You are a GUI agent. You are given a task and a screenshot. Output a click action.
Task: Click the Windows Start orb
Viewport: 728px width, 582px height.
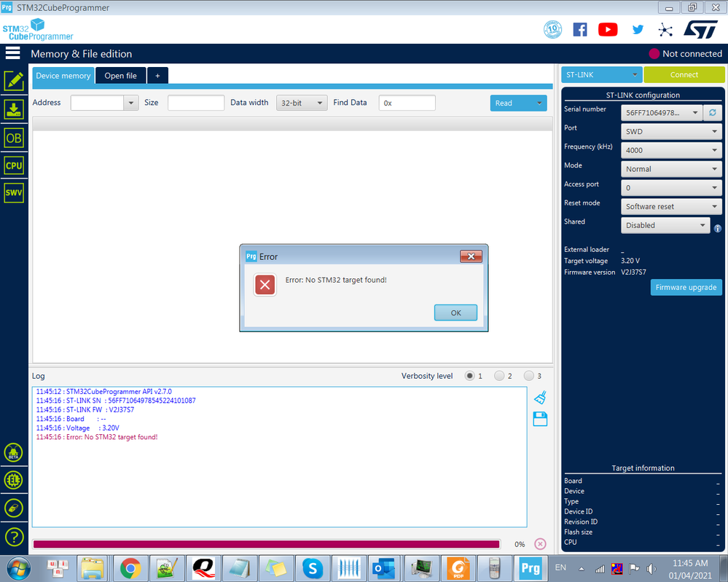click(x=18, y=568)
